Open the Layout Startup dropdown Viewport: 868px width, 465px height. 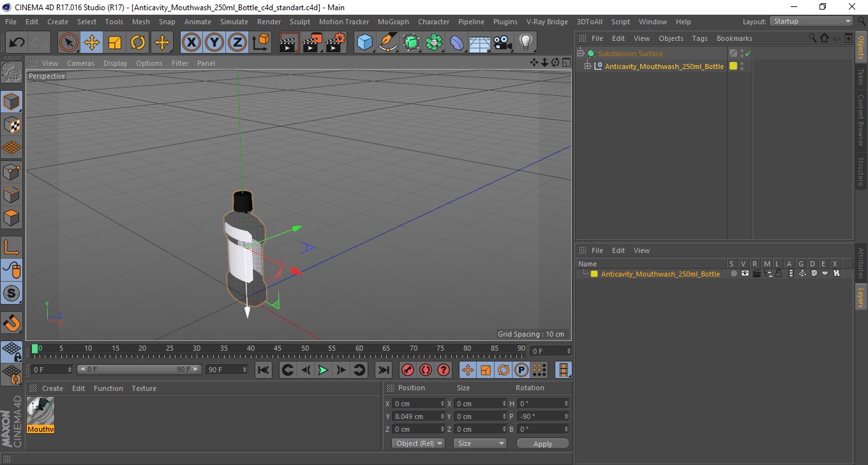pos(812,21)
